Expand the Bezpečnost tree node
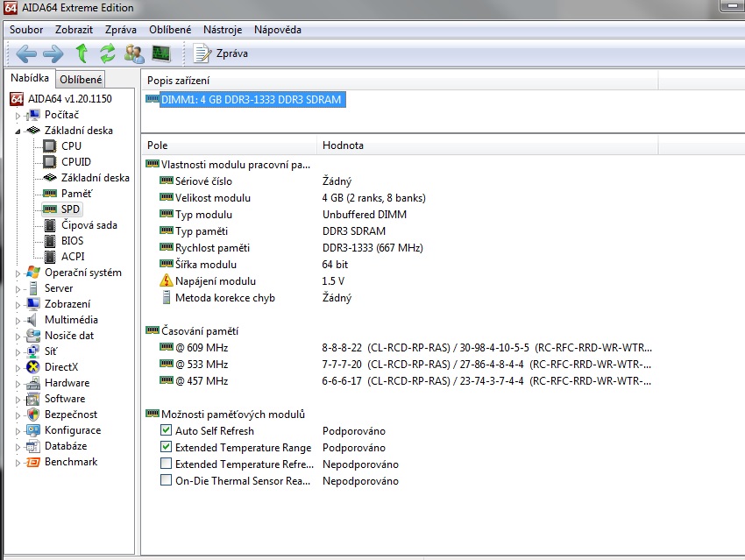The image size is (745, 560). [18, 415]
